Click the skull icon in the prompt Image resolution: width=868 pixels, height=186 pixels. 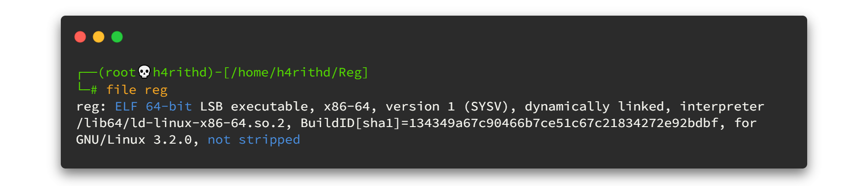tap(144, 72)
